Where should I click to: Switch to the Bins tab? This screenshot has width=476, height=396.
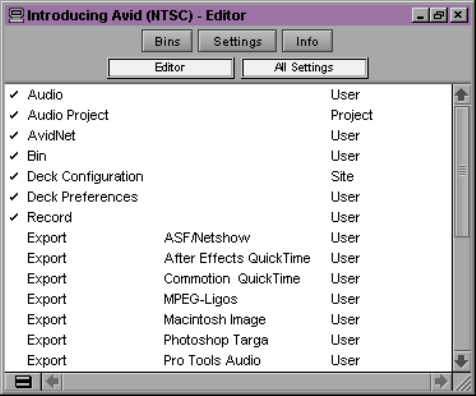pyautogui.click(x=167, y=41)
